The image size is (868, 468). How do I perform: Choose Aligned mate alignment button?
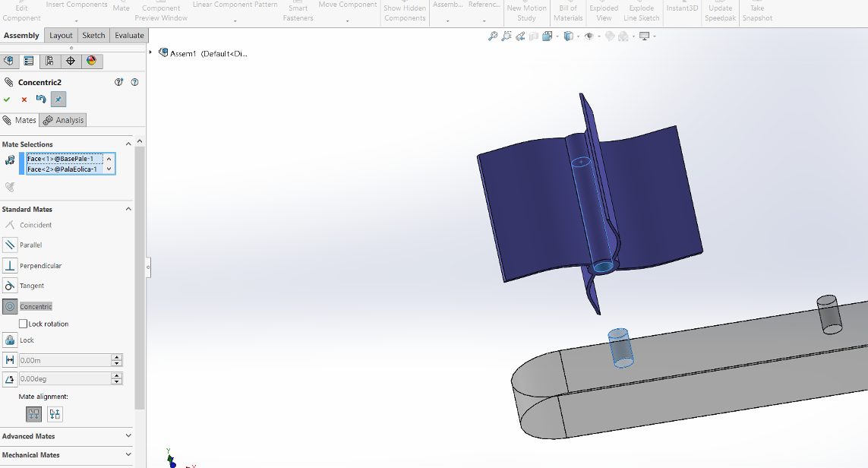point(33,414)
